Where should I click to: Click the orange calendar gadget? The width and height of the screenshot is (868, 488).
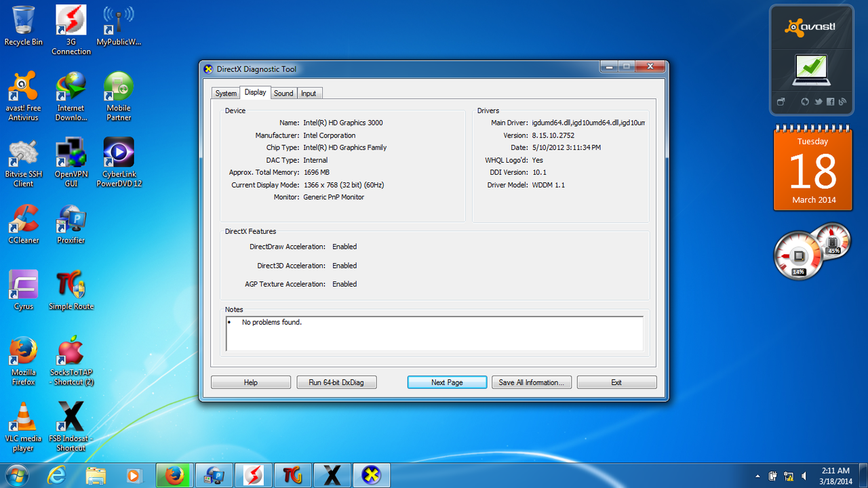pos(813,169)
